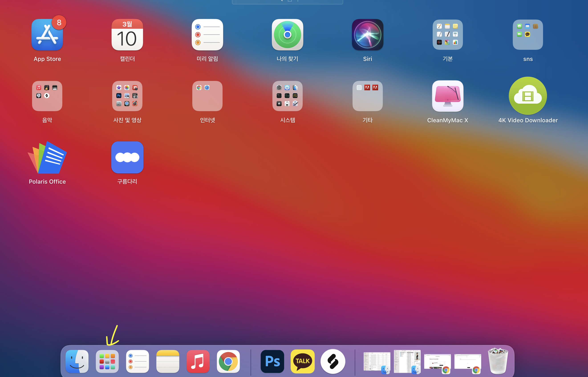The image size is (588, 377).
Task: Open the 시스템 folder
Action: [x=287, y=96]
